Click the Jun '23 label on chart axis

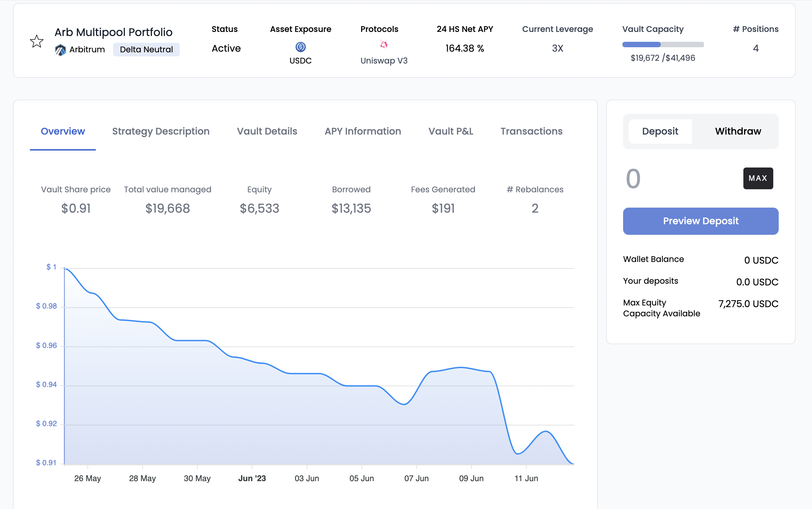pos(252,478)
